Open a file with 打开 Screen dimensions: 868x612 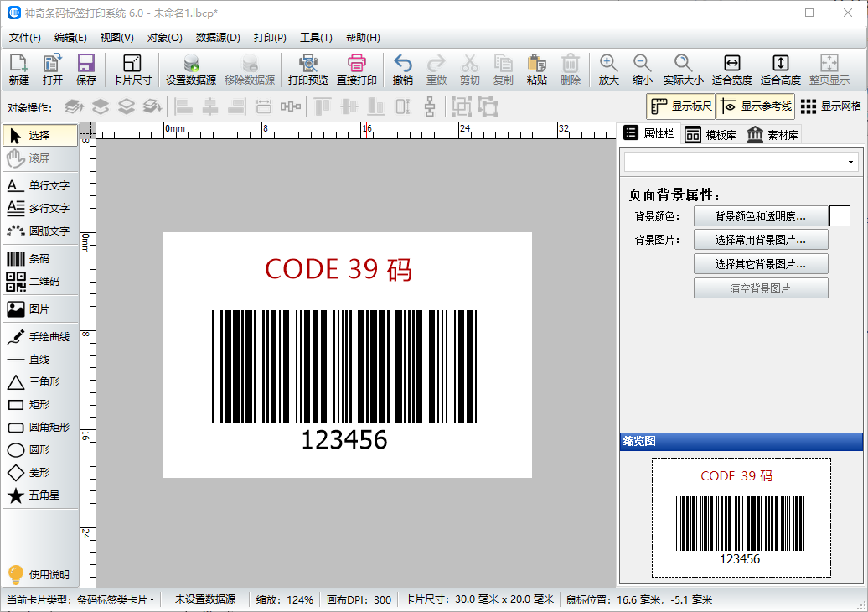(x=53, y=70)
